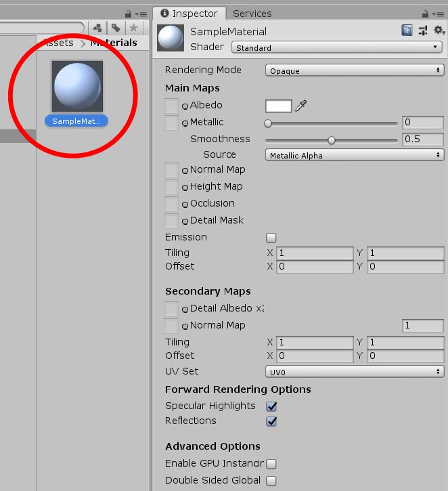Click the Smoothness slider handle
448x491 pixels.
tap(332, 140)
